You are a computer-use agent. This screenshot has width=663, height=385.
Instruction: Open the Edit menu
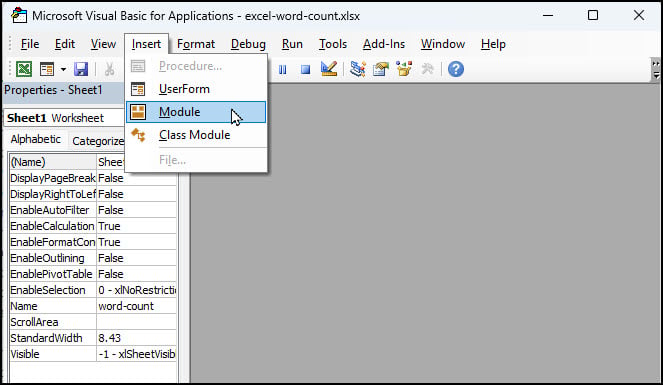pos(65,44)
